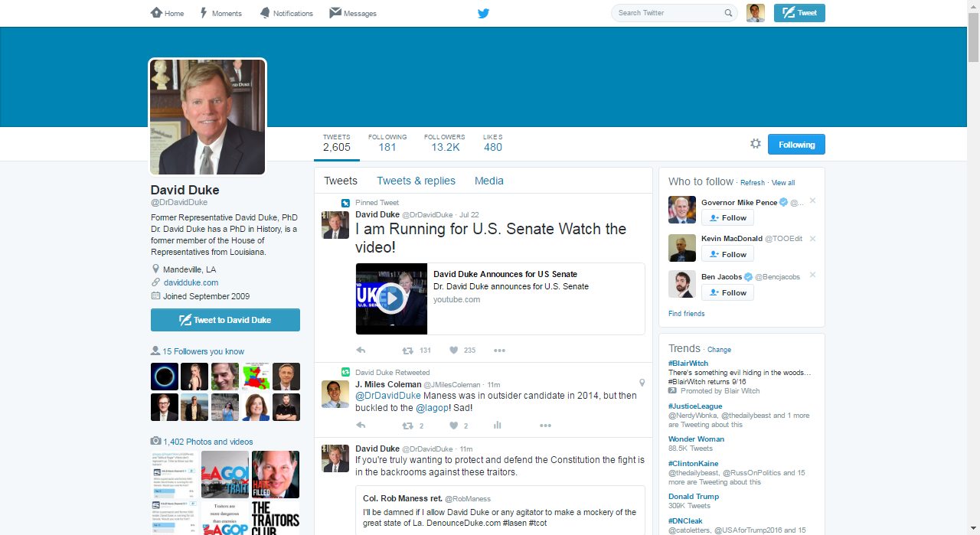Open the #DNCleak trend
This screenshot has height=535, width=980.
685,521
